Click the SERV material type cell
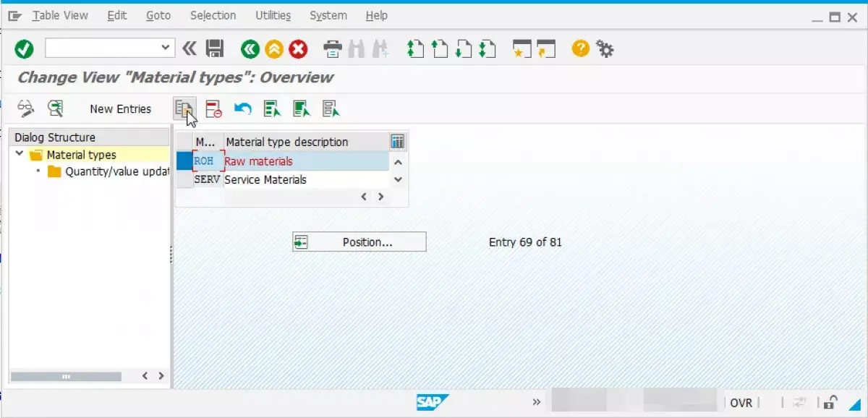 click(x=208, y=179)
